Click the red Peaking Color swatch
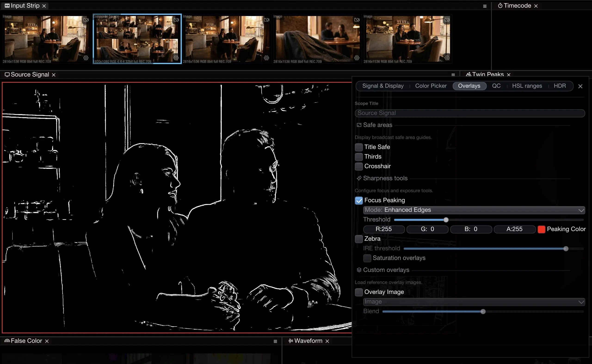The image size is (592, 364). pos(541,229)
